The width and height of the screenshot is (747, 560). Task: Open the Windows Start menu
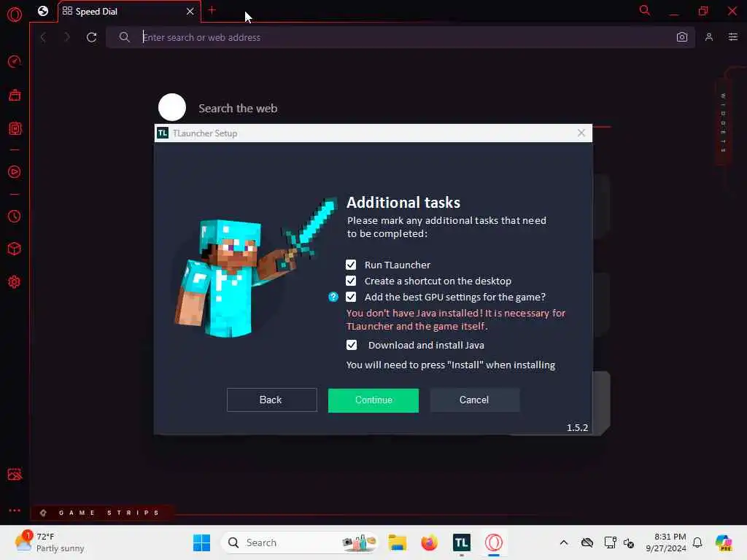pyautogui.click(x=201, y=542)
